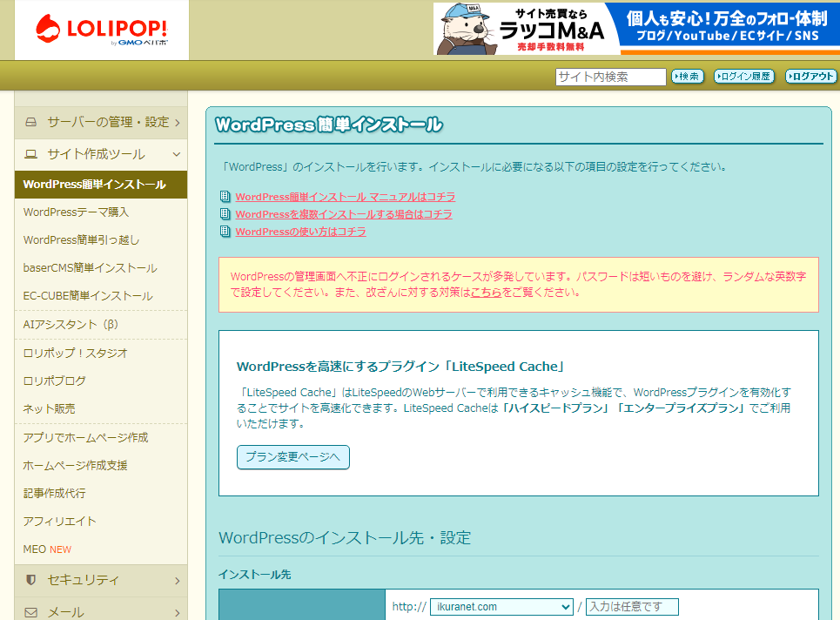Click the LOLIPOP! logo

(x=101, y=30)
